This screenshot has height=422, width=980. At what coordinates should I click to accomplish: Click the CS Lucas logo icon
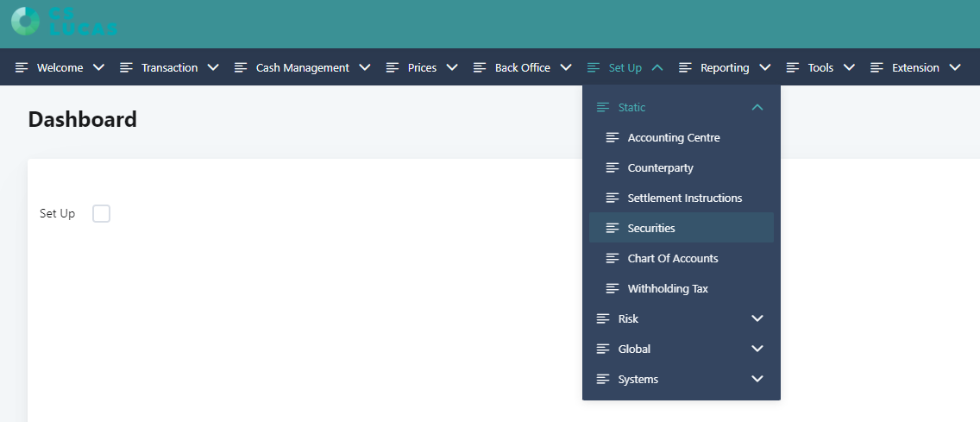25,22
